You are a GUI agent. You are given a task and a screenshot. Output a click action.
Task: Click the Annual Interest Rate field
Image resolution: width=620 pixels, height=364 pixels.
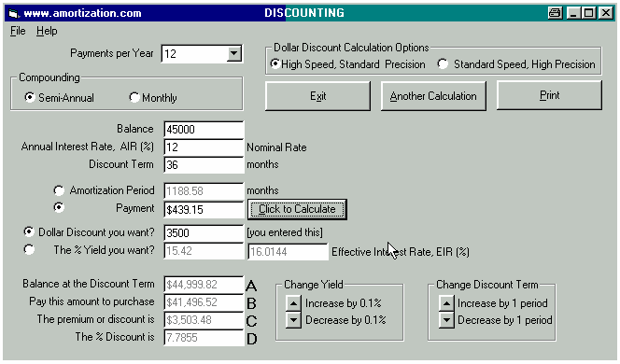point(204,147)
